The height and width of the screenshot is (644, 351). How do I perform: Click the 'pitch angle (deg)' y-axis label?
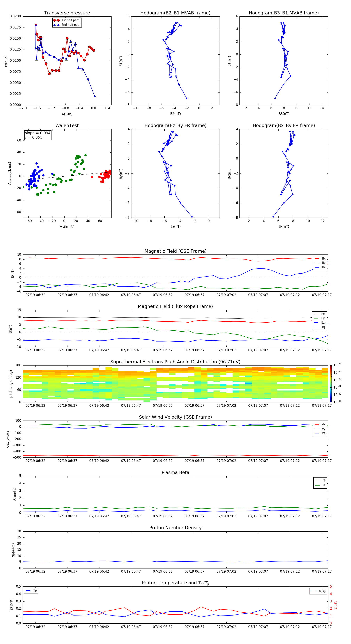click(11, 384)
